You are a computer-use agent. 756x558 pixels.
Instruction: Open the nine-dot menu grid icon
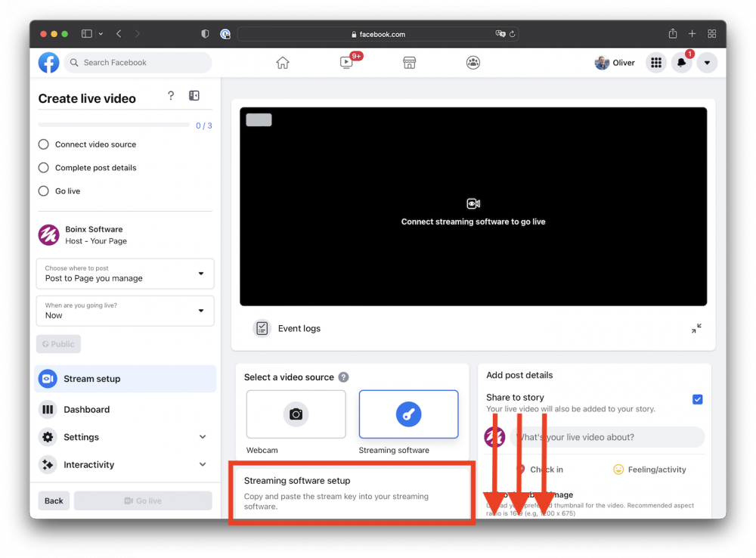point(656,63)
